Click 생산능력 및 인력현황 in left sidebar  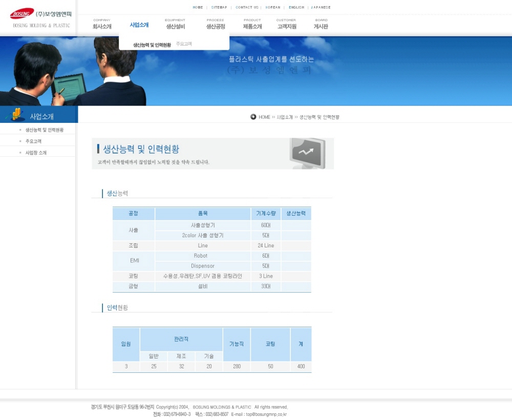pos(45,130)
